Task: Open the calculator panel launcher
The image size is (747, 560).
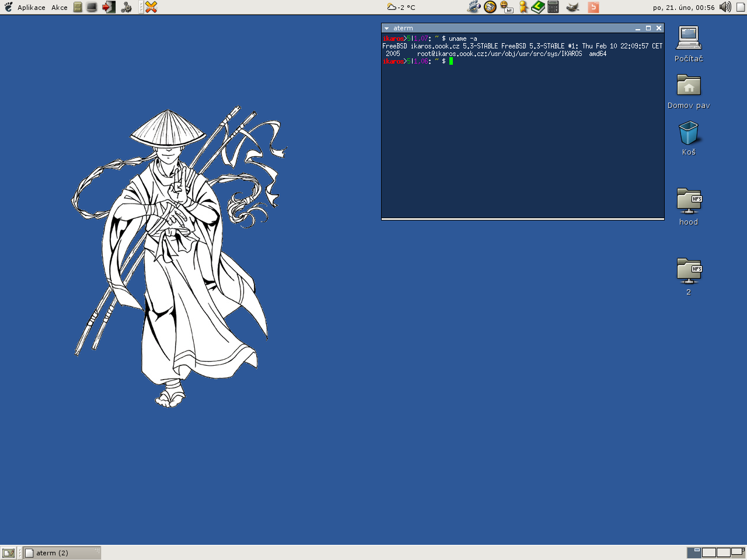Action: coord(553,7)
